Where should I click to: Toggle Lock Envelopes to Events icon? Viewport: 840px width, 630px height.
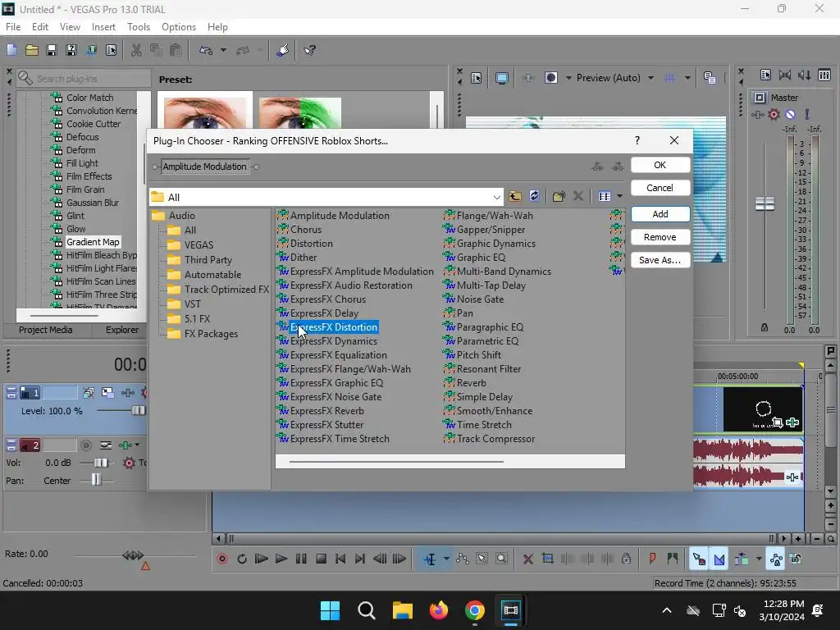pos(776,559)
